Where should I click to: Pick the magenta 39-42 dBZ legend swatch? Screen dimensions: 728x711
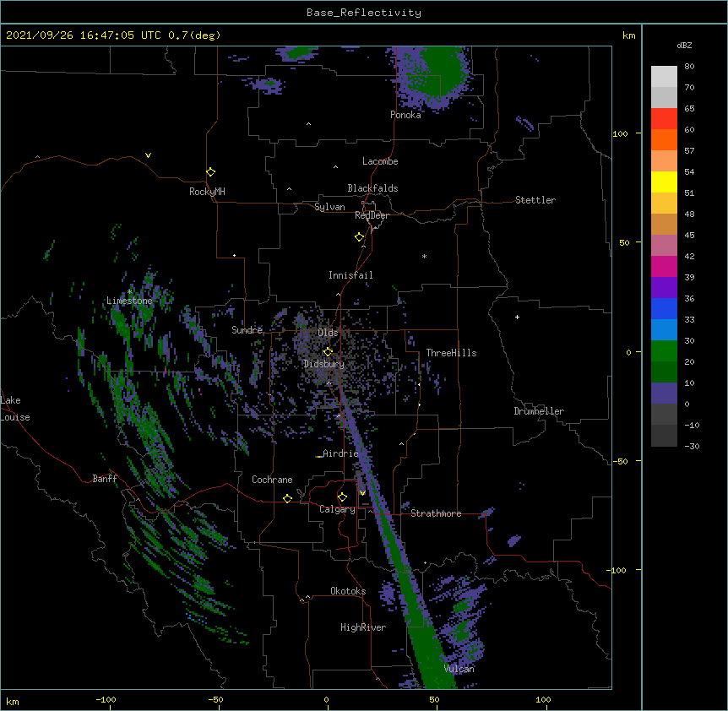pyautogui.click(x=664, y=266)
